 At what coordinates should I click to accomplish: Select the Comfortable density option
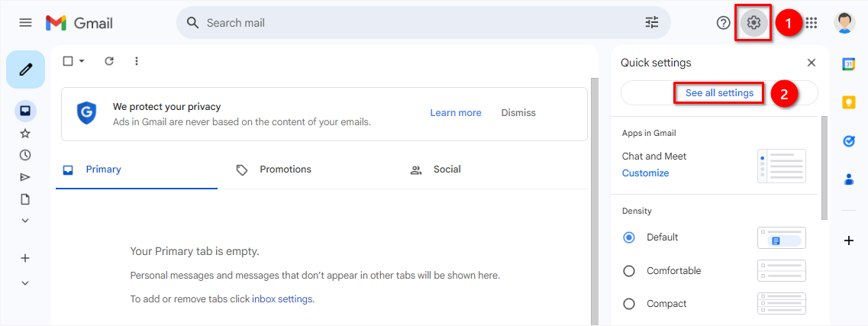pos(629,271)
